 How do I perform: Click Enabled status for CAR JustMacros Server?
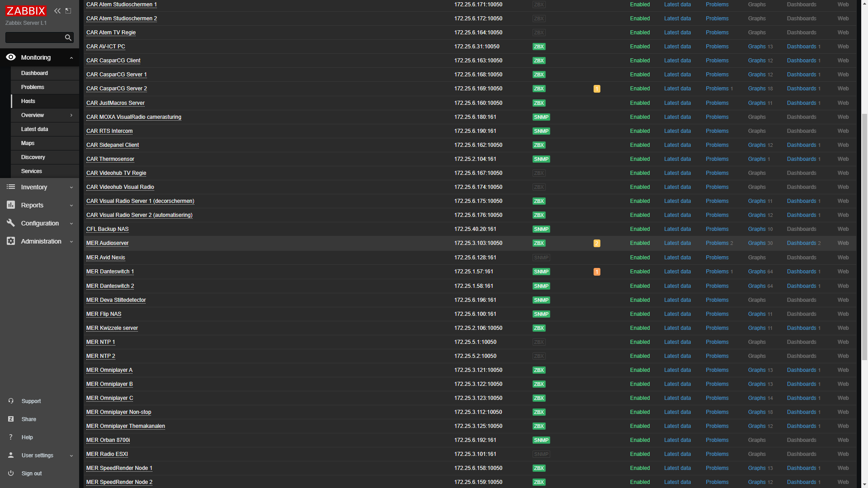tap(640, 103)
